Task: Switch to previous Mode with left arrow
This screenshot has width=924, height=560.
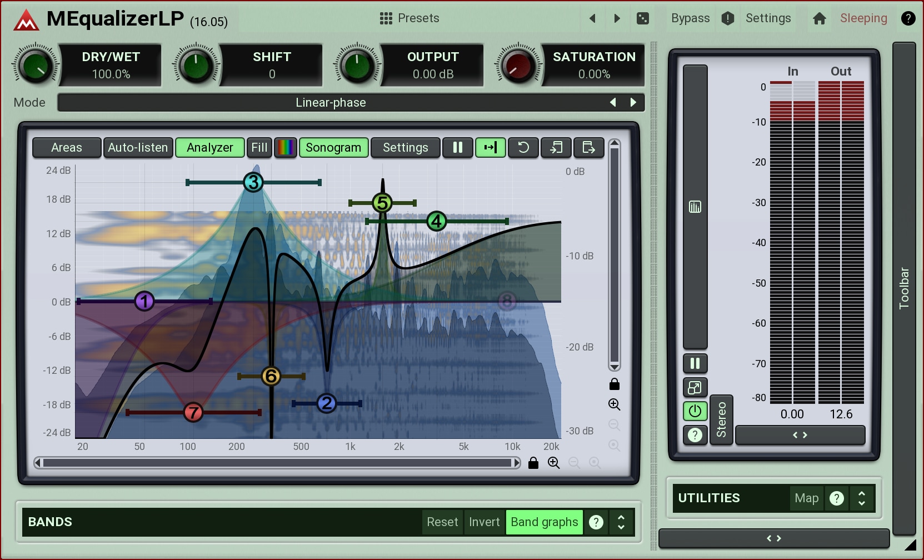Action: click(x=613, y=102)
